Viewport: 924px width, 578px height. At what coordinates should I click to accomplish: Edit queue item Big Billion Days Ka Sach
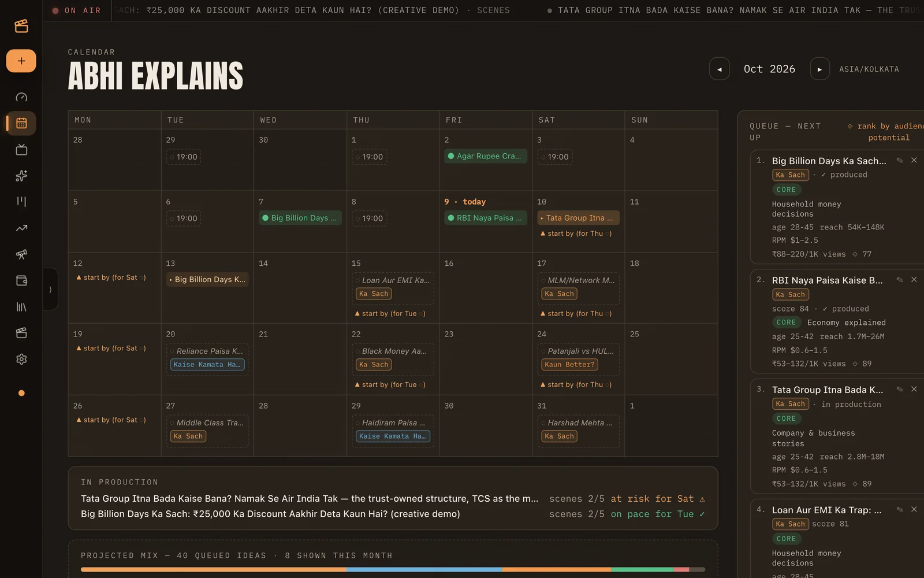(900, 161)
